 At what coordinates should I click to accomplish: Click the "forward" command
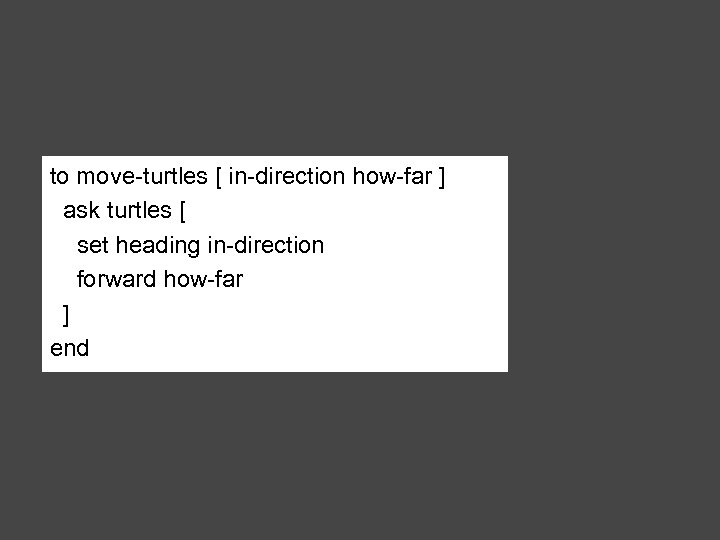(x=117, y=280)
